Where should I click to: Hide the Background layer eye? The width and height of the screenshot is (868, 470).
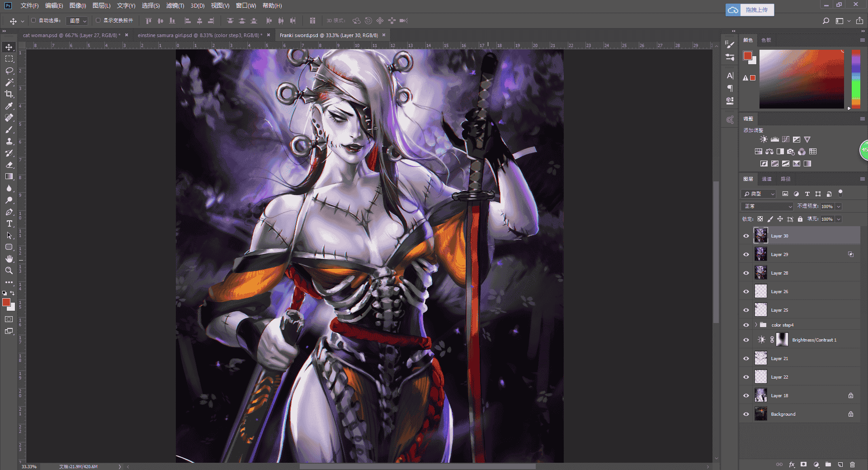point(746,414)
